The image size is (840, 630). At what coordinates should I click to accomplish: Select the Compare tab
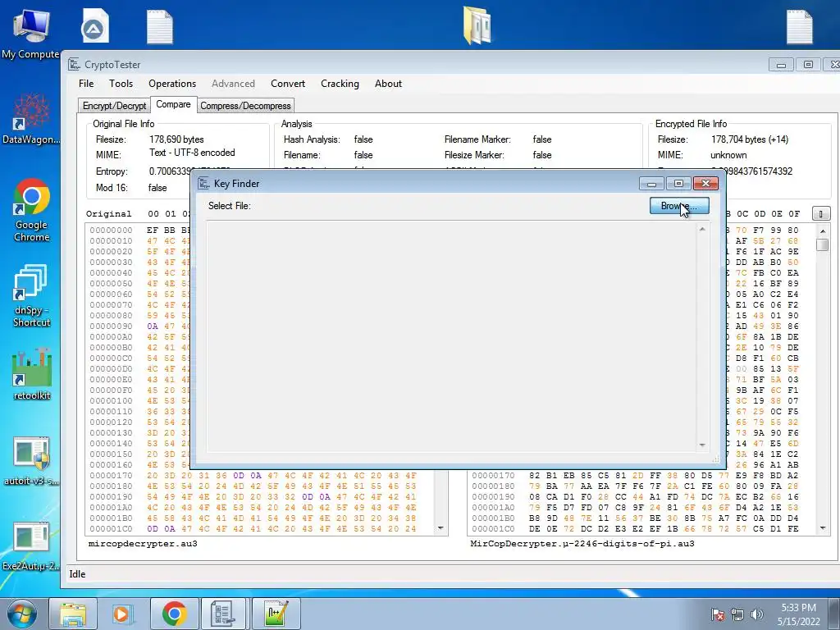click(x=174, y=104)
